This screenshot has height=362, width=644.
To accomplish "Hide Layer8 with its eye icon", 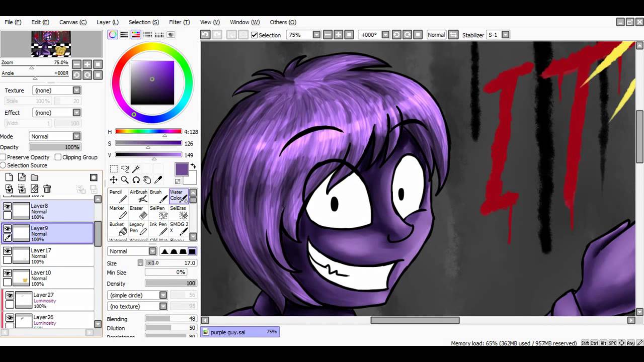I will tap(7, 206).
